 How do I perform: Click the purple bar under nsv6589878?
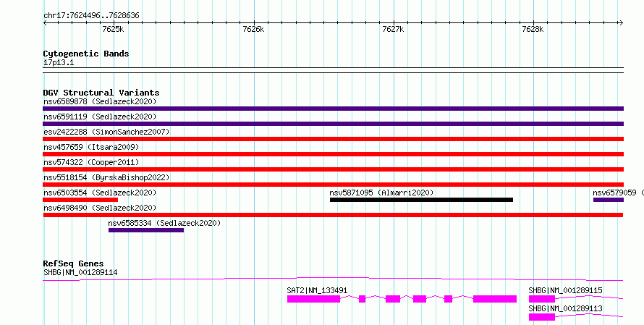pyautogui.click(x=333, y=109)
